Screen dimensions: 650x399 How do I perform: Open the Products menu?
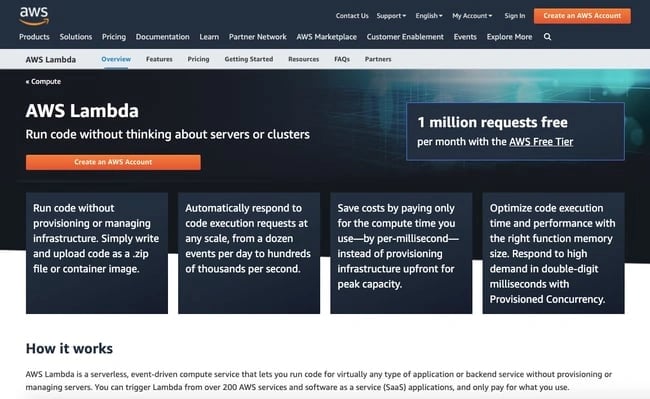click(34, 37)
